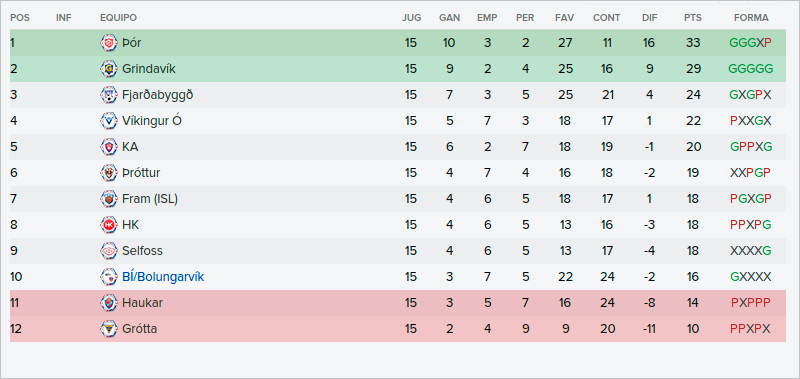Click the Þróttur club badge

109,173
